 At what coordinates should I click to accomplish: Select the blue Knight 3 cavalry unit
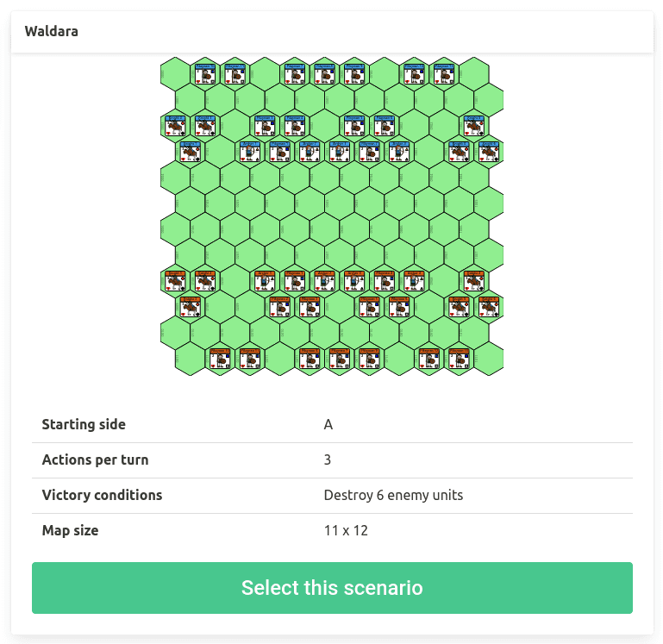point(191,152)
